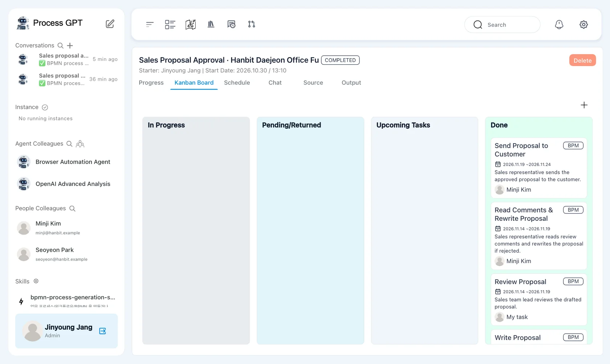Open the library books icon
The height and width of the screenshot is (364, 610).
tap(211, 24)
